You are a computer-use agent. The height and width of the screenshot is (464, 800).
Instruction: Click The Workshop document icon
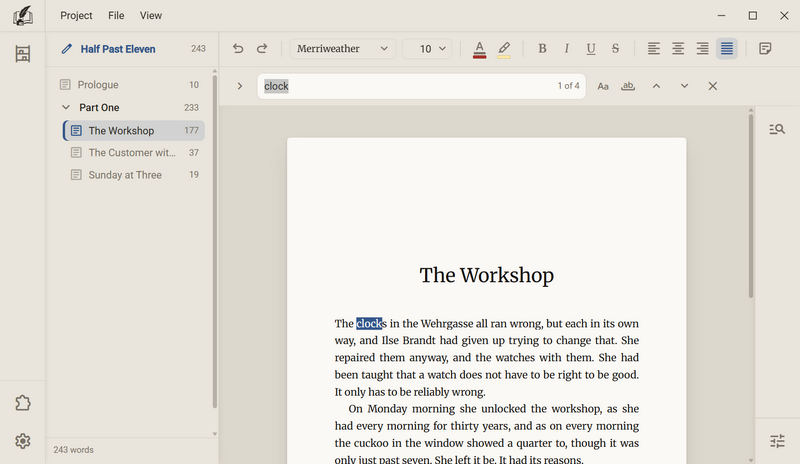pyautogui.click(x=76, y=131)
